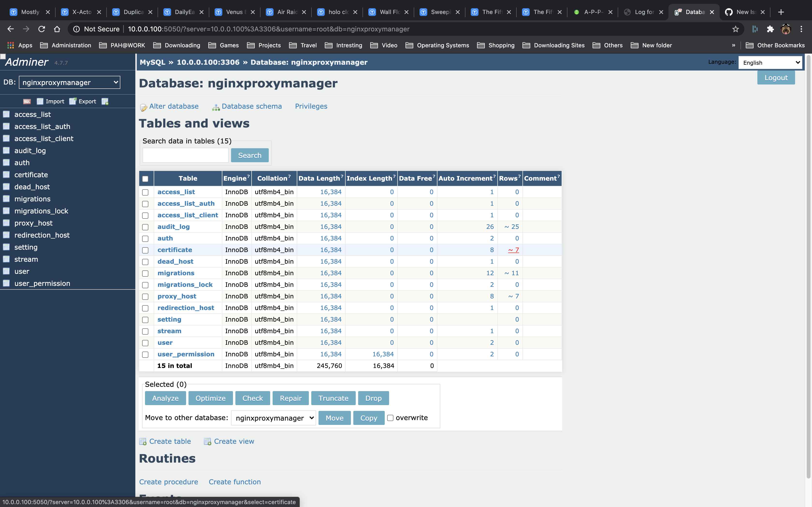Open the Export icon in the sidebar
Screen dimensions: 812x507
point(72,101)
